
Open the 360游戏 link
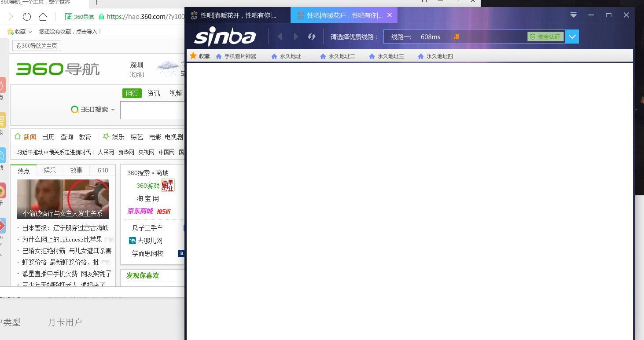tap(148, 186)
